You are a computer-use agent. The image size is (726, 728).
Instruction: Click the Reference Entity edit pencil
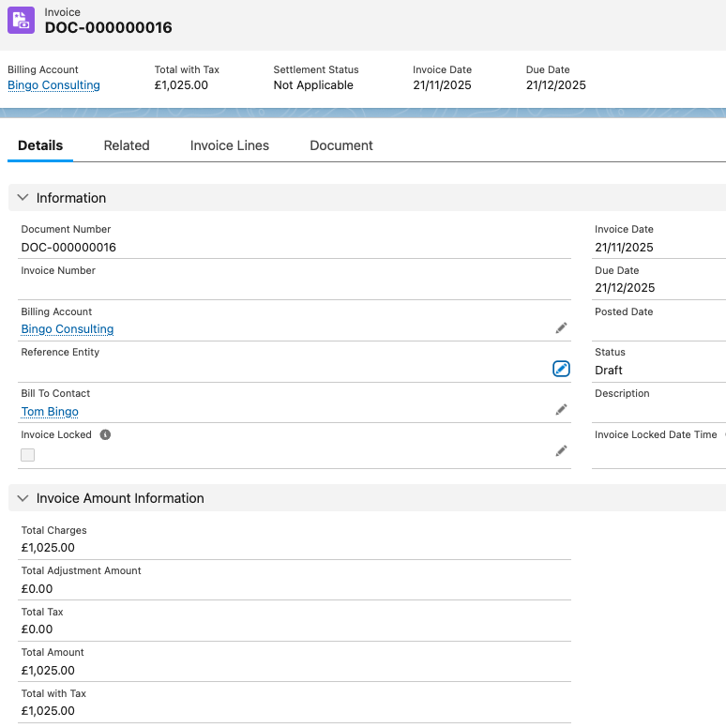pyautogui.click(x=561, y=369)
